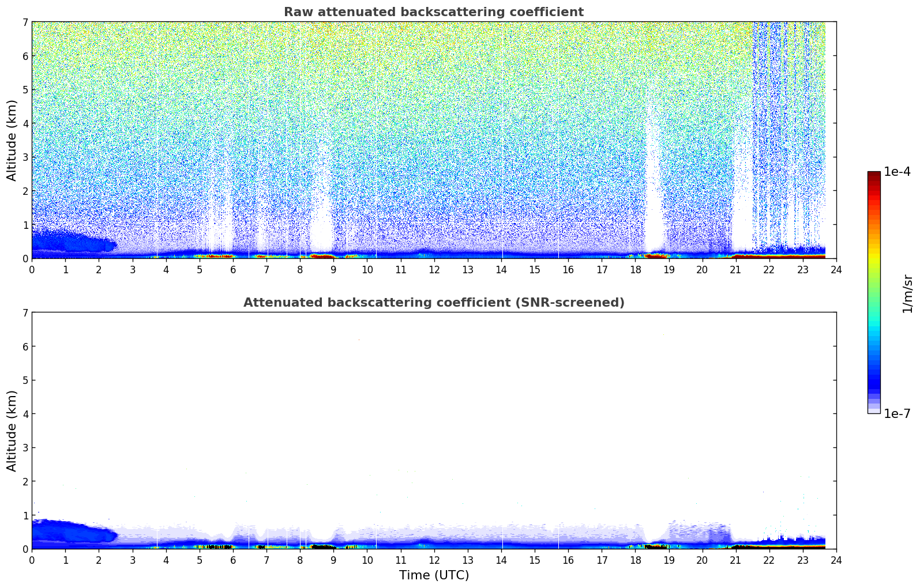Click the 24 hour tick label on top plot

pyautogui.click(x=836, y=270)
